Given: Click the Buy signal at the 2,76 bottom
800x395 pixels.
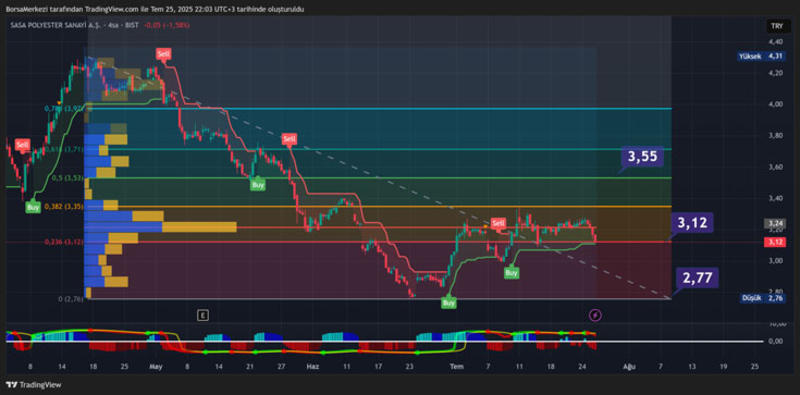Looking at the screenshot, I should (x=448, y=303).
